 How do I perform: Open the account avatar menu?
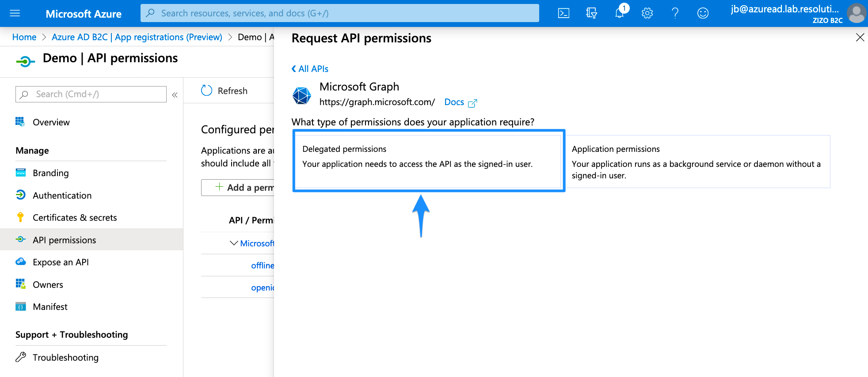click(x=857, y=13)
